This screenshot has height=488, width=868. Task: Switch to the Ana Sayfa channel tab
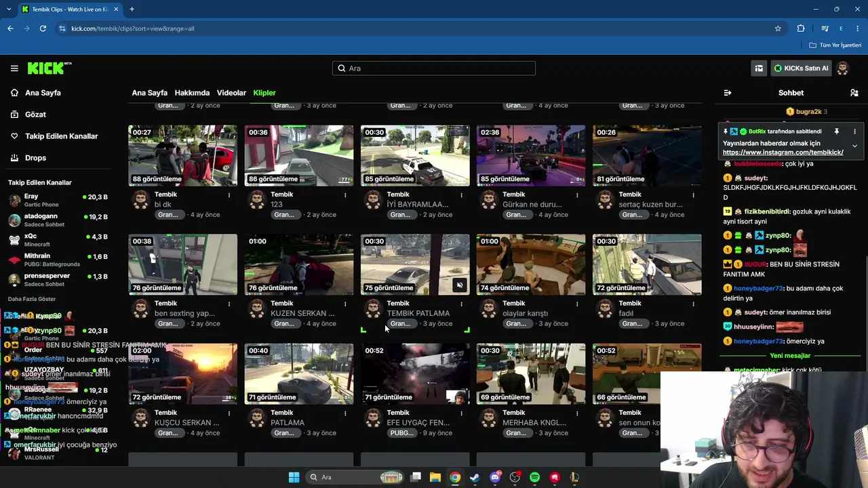(x=149, y=93)
